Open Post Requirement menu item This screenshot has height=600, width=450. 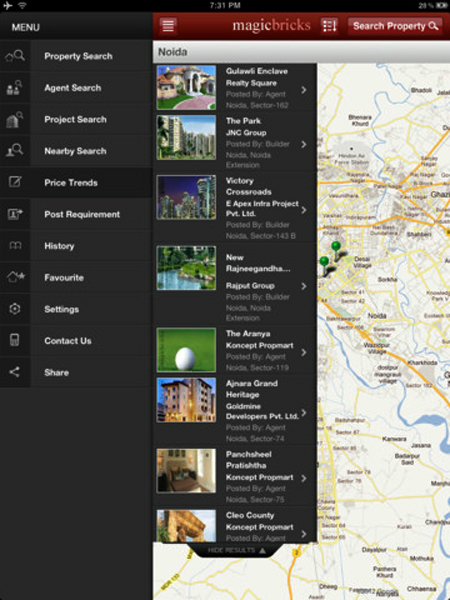[x=76, y=214]
